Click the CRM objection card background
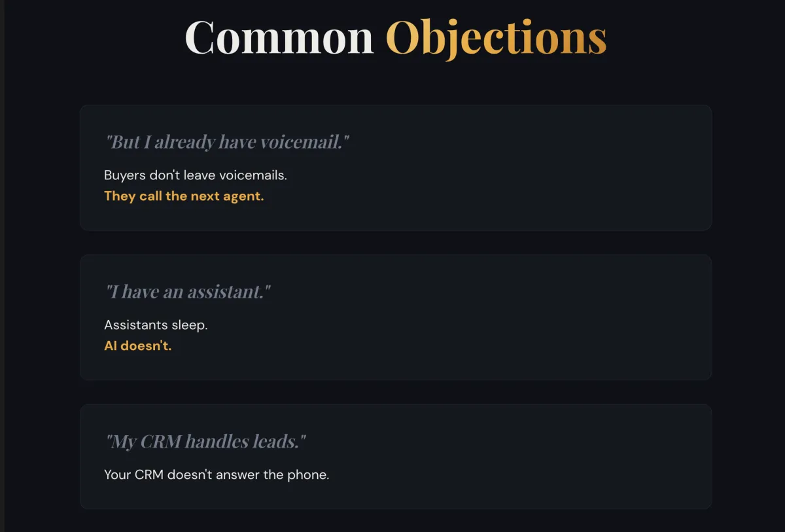785x532 pixels. pyautogui.click(x=396, y=457)
